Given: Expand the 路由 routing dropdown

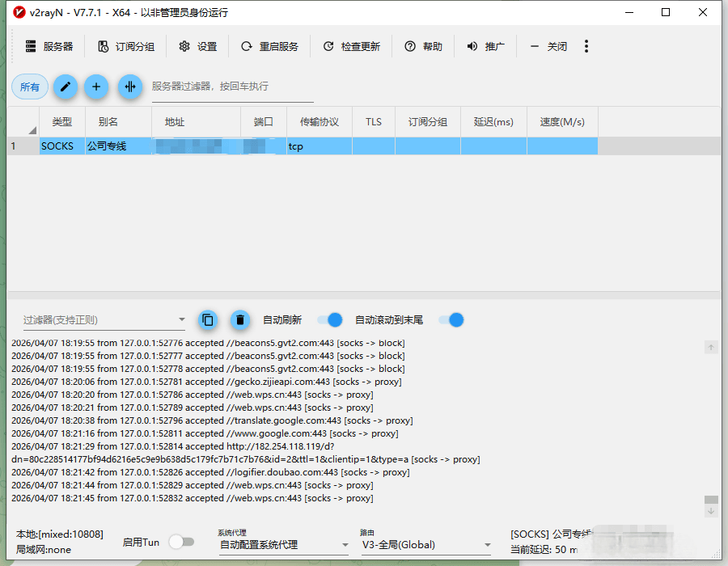Looking at the screenshot, I should click(x=425, y=545).
